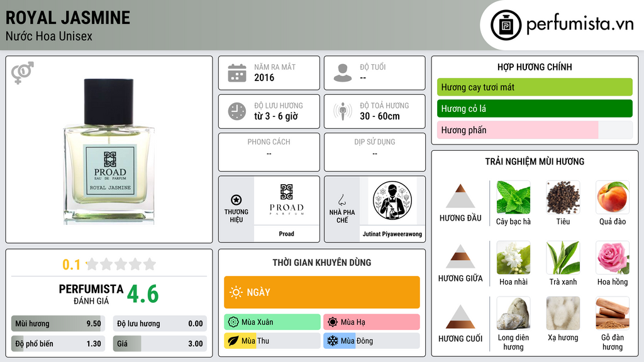Click the Hương cuối pyramid icon
644x362 pixels.
[460, 317]
